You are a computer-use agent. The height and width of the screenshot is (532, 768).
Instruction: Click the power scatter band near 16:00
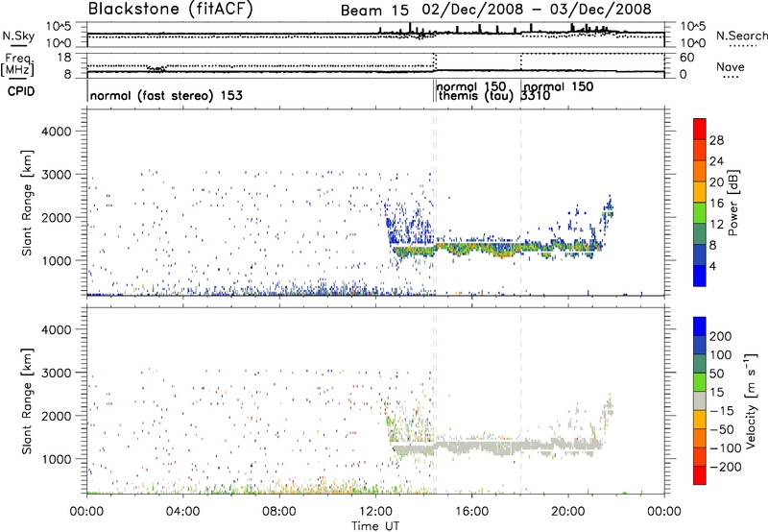pyautogui.click(x=472, y=248)
